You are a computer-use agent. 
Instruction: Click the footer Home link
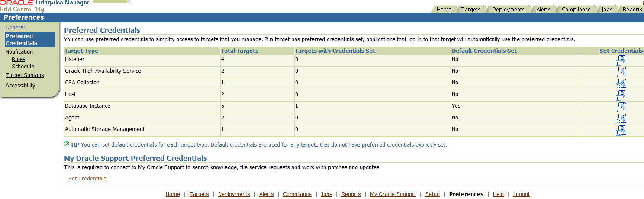(173, 194)
